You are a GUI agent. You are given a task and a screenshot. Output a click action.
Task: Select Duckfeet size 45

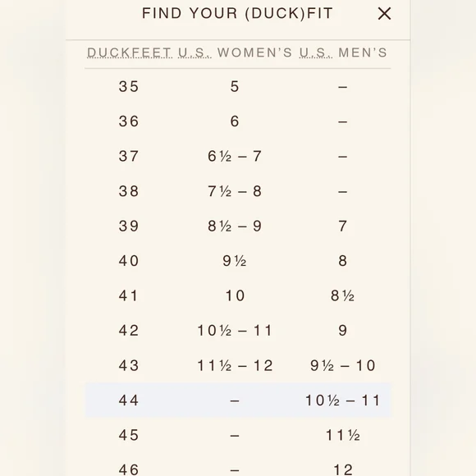coord(129,435)
